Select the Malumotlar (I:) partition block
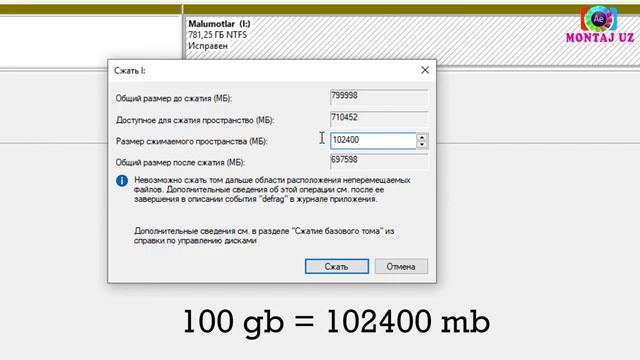The height and width of the screenshot is (360, 640). coord(411,40)
